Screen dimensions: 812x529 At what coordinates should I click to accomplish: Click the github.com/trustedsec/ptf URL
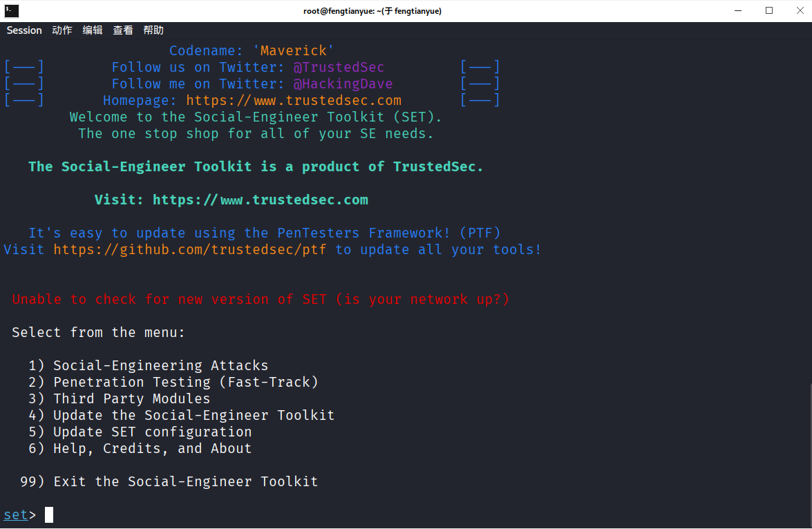click(190, 249)
